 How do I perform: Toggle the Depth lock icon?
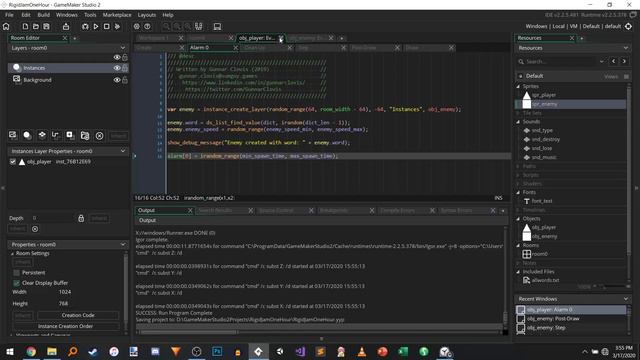point(81,218)
